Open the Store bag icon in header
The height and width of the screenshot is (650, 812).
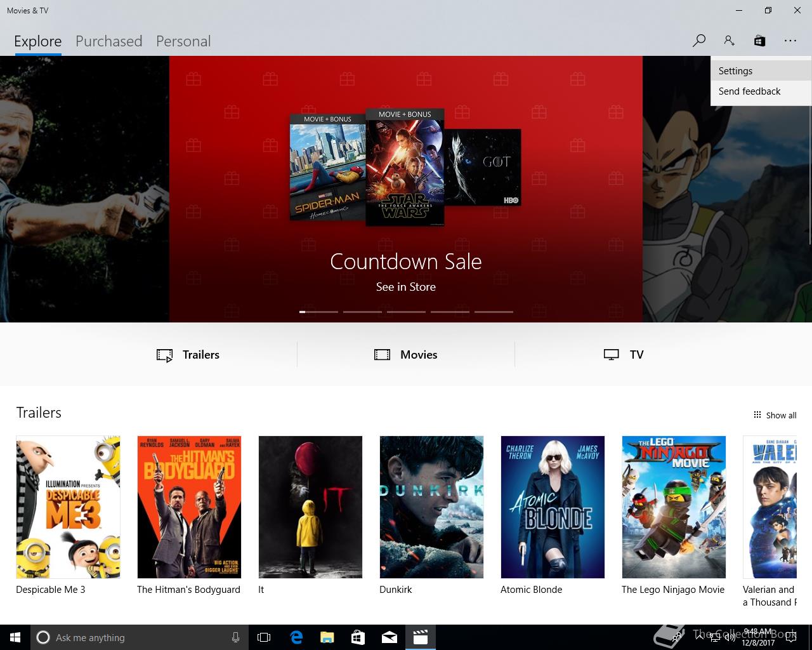pyautogui.click(x=759, y=41)
